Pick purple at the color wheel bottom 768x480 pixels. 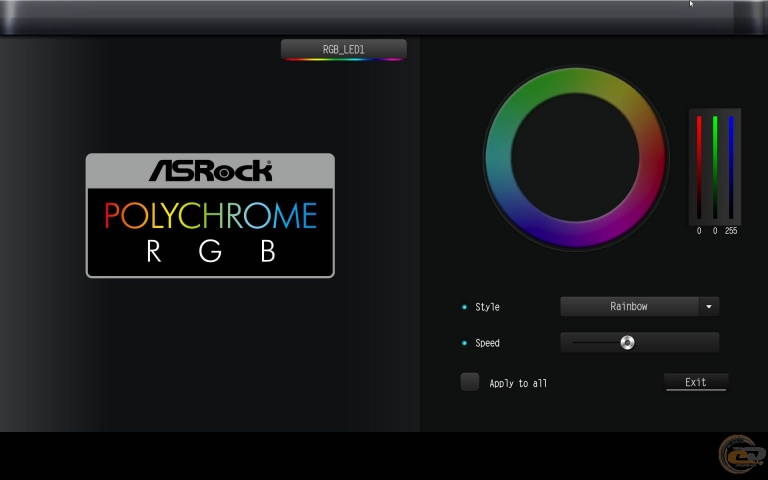[575, 235]
